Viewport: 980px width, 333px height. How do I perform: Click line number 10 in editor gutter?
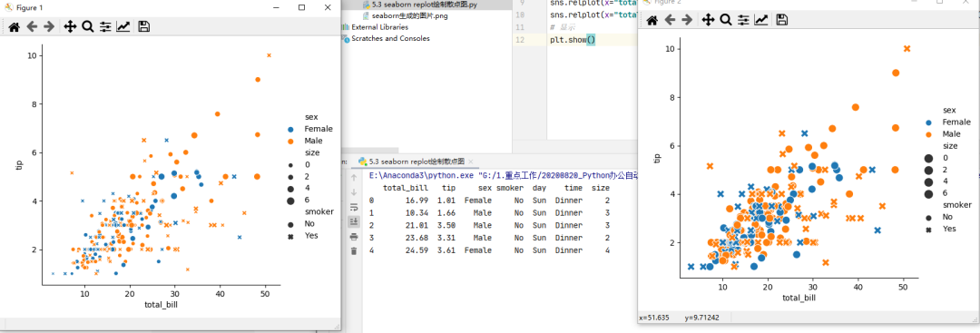point(520,15)
